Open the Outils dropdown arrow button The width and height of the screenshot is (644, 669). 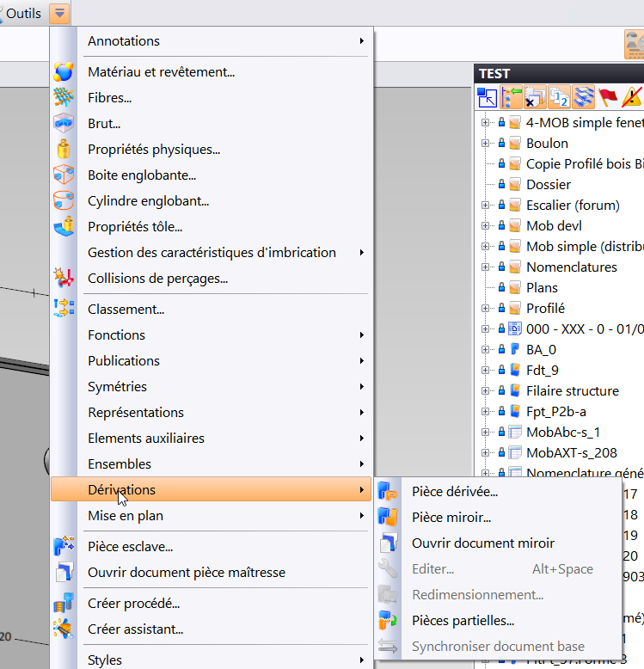59,14
